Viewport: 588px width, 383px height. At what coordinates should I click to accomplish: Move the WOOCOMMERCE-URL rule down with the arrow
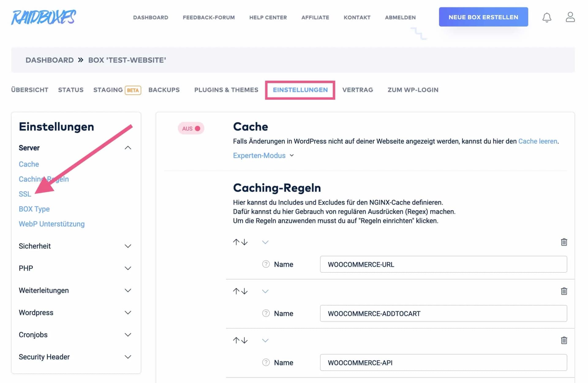244,242
